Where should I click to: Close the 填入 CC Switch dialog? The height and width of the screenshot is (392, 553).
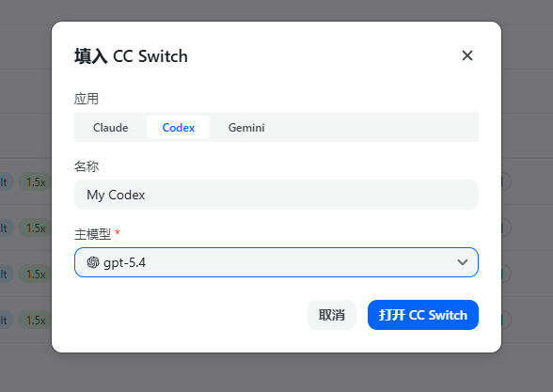pos(466,55)
